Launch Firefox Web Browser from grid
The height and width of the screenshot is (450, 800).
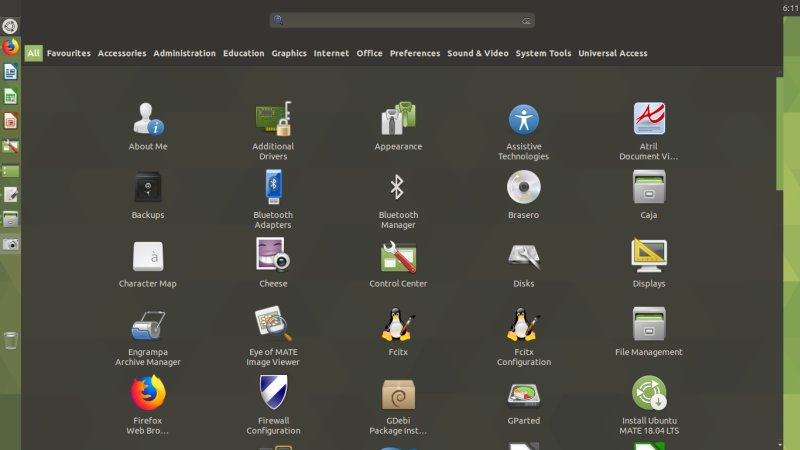[147, 405]
